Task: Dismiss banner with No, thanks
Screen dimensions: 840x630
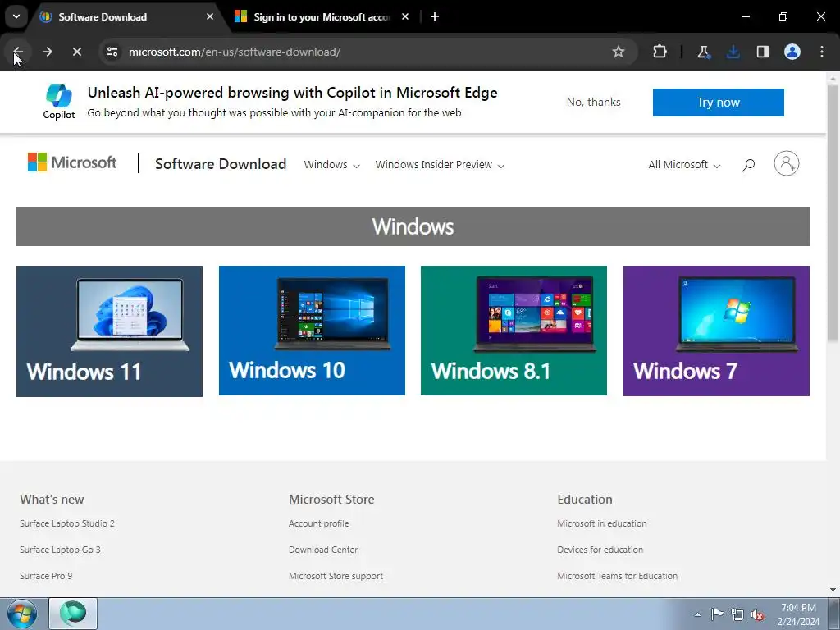Action: coord(594,102)
